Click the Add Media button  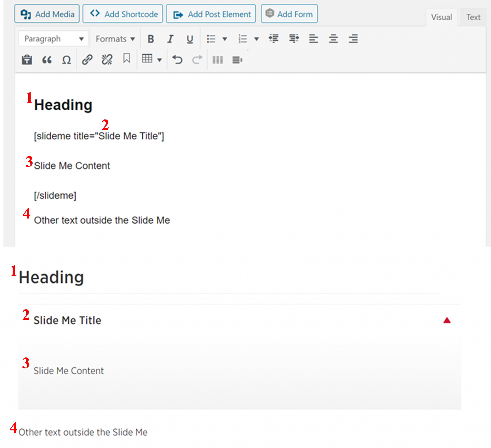click(x=47, y=14)
